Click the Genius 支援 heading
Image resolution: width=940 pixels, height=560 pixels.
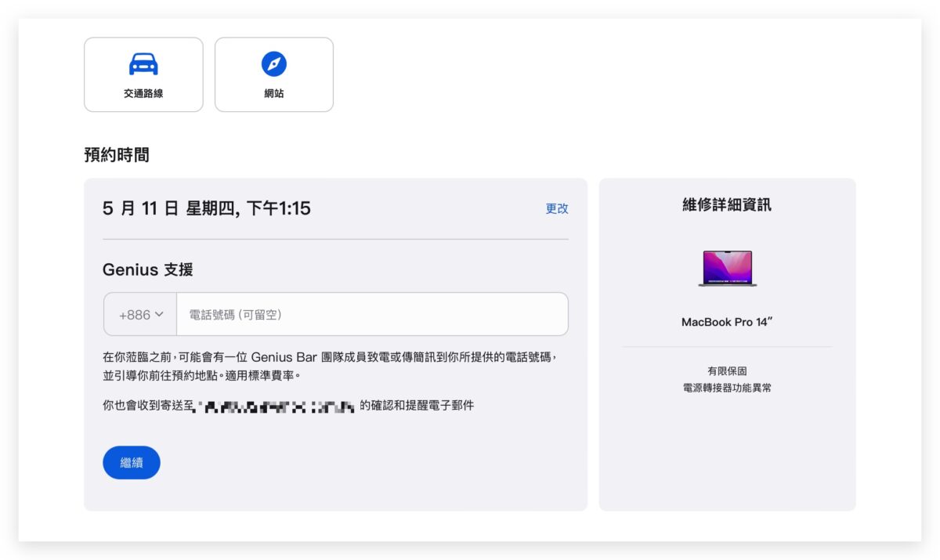148,270
